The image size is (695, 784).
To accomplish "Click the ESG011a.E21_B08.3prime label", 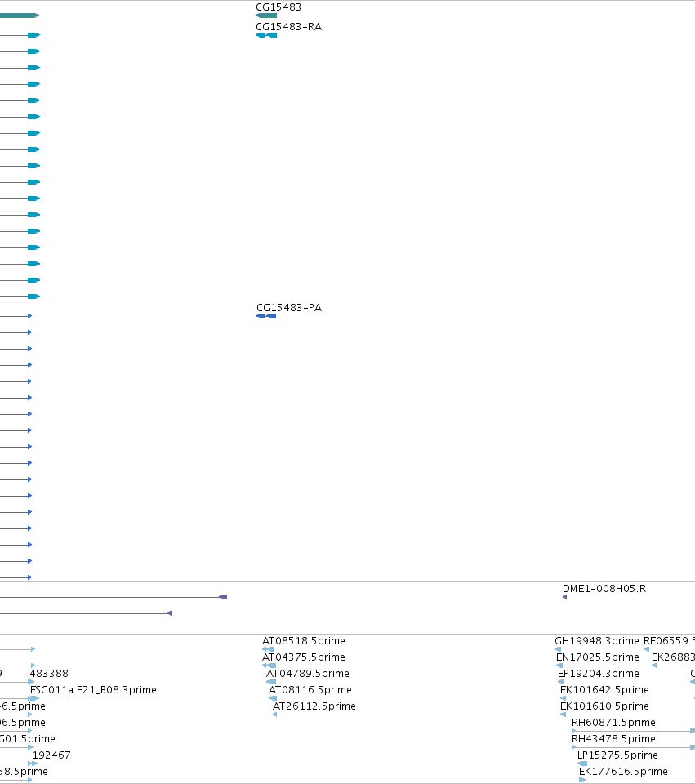I will click(x=93, y=689).
